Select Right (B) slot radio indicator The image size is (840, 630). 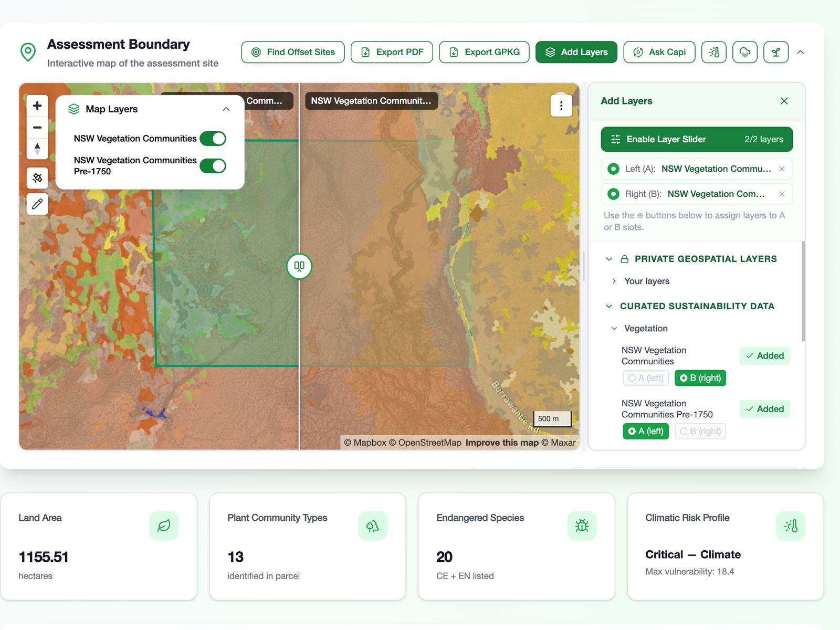coord(613,194)
